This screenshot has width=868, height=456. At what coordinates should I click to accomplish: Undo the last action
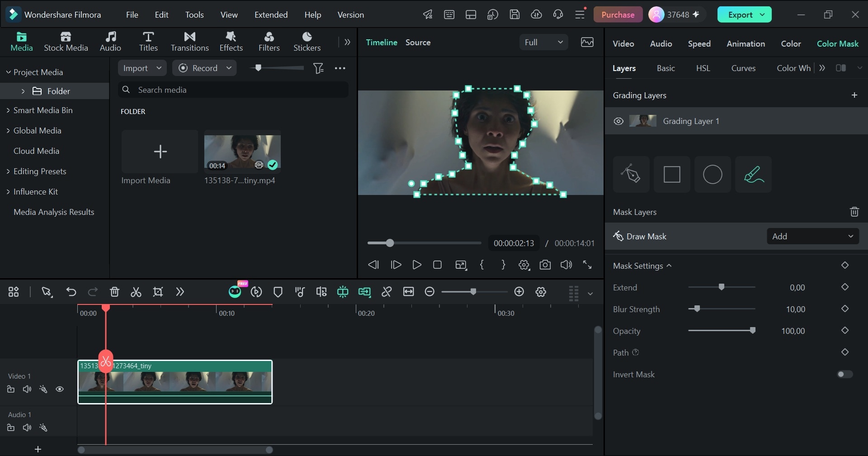pos(71,292)
